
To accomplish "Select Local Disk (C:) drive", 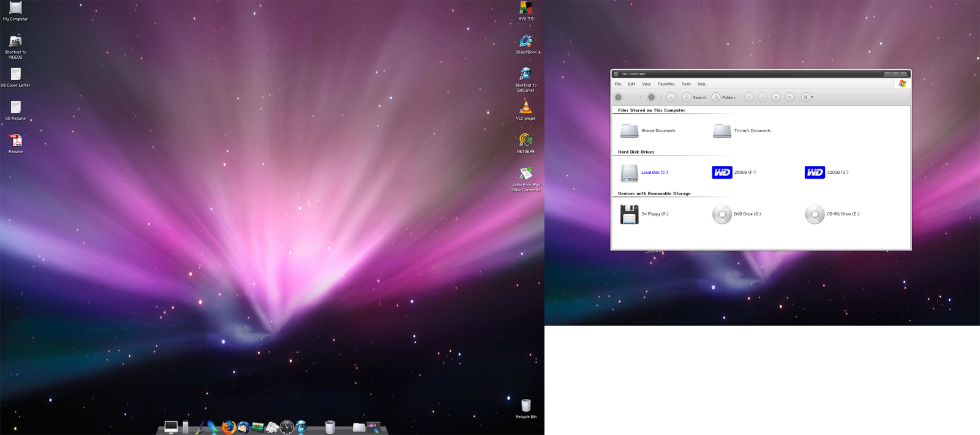I will [644, 173].
